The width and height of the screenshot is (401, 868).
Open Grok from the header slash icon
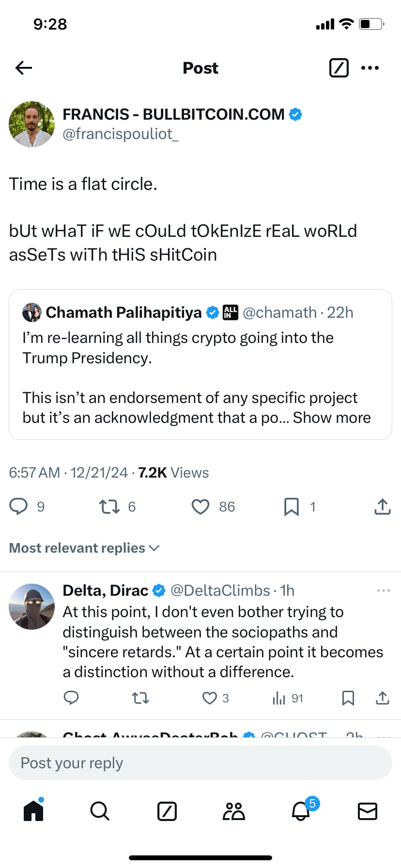(339, 68)
